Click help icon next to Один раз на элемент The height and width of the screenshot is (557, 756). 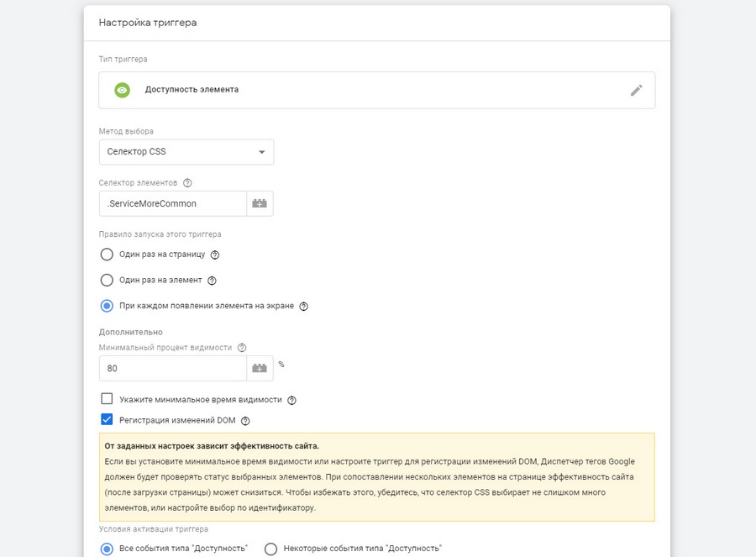(x=212, y=281)
